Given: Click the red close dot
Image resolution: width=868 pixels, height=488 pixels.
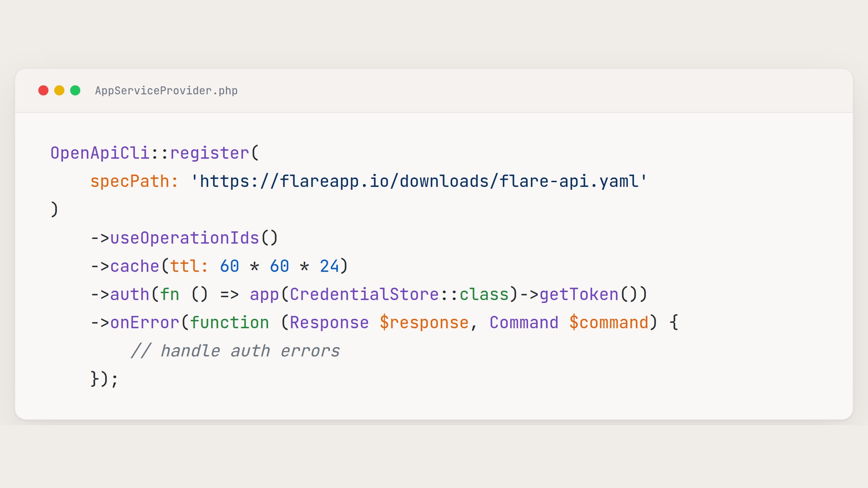Looking at the screenshot, I should click(43, 91).
